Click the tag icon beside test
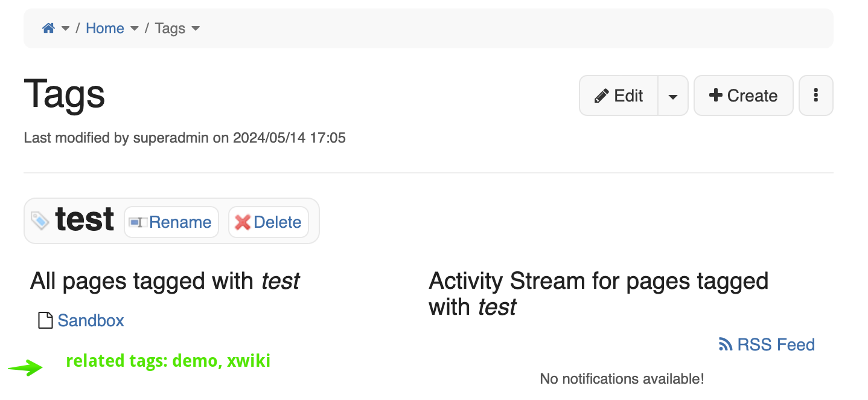Screen dimensions: 868x400 click(40, 221)
